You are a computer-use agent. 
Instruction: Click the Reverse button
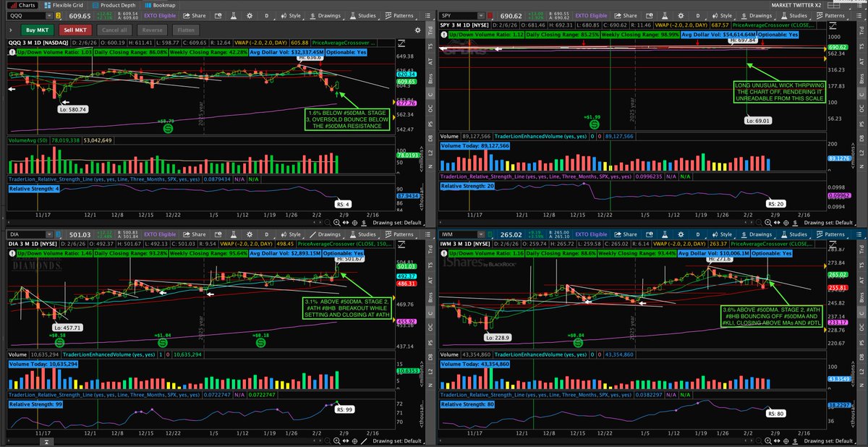152,30
